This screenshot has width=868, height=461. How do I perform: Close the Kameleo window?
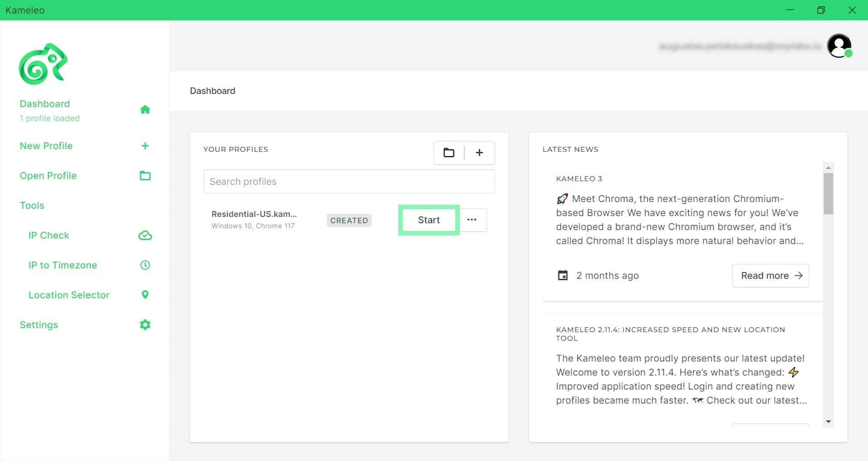point(852,10)
